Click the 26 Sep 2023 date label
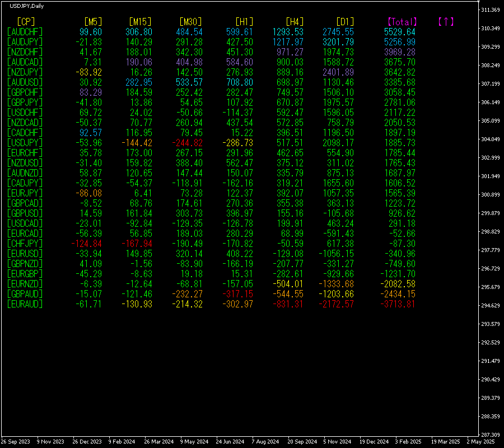504x448 pixels. [x=16, y=442]
